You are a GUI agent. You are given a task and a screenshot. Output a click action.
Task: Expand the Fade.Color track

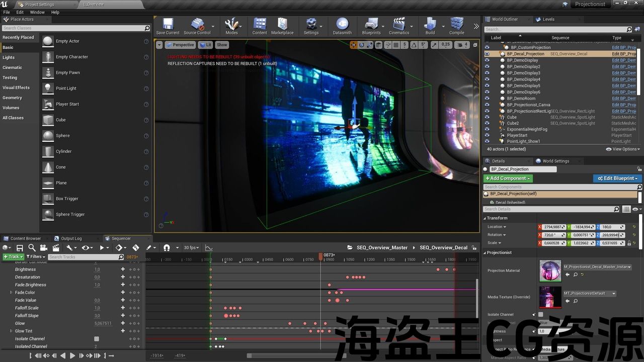coord(11,293)
